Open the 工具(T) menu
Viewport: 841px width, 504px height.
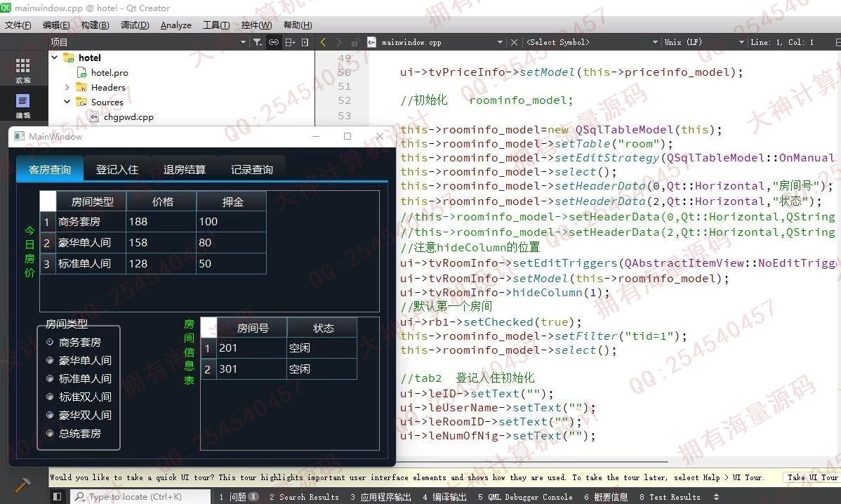(x=216, y=25)
